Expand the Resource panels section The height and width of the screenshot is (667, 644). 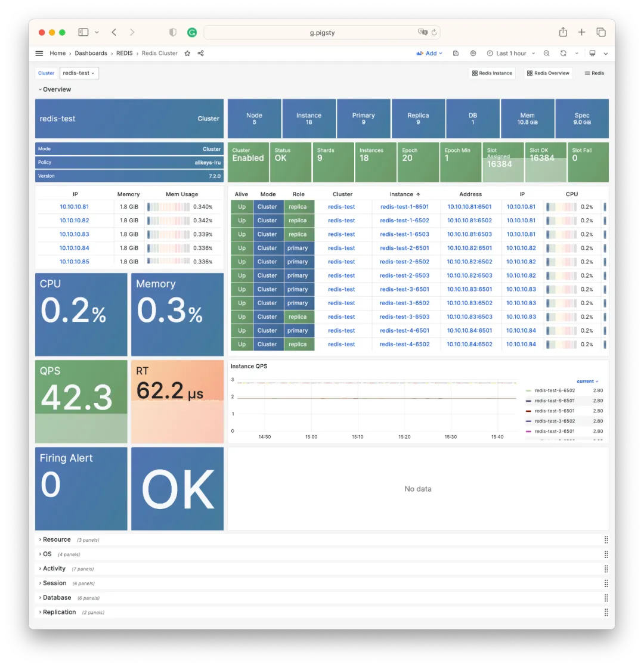57,539
